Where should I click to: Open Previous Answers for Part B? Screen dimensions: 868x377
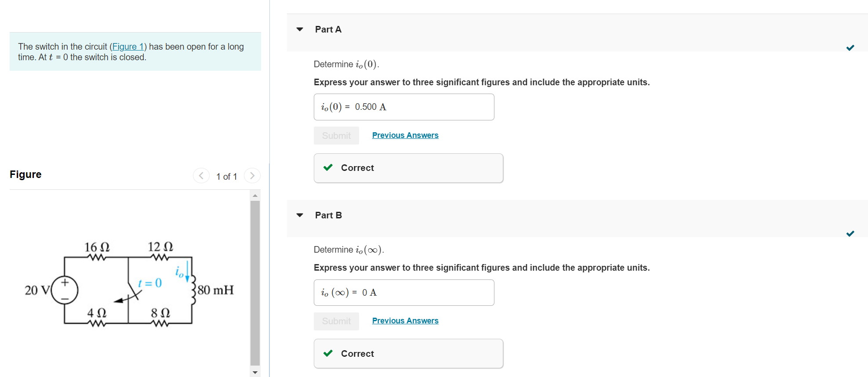[405, 321]
